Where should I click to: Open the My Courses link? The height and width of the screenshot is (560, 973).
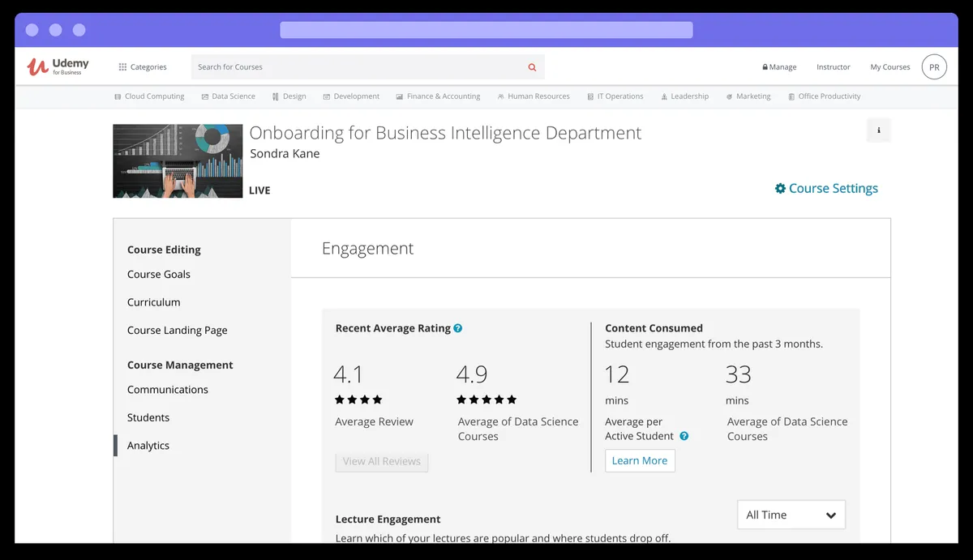(889, 67)
